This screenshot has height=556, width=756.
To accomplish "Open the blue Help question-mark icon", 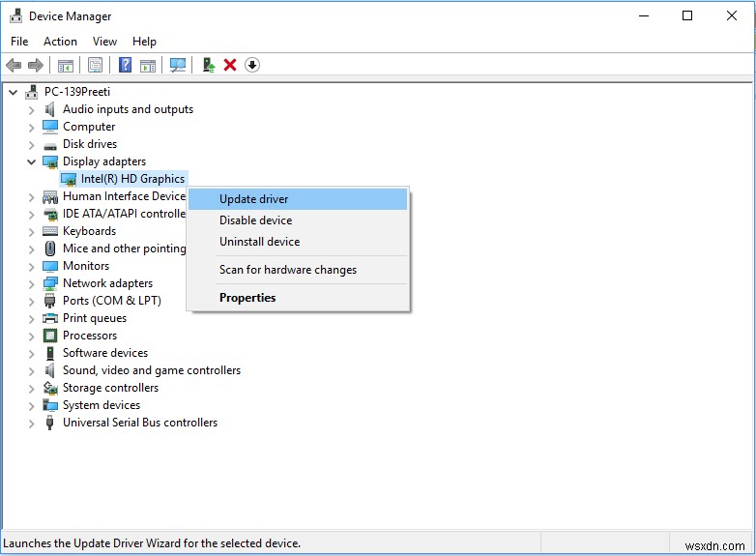I will (x=125, y=65).
